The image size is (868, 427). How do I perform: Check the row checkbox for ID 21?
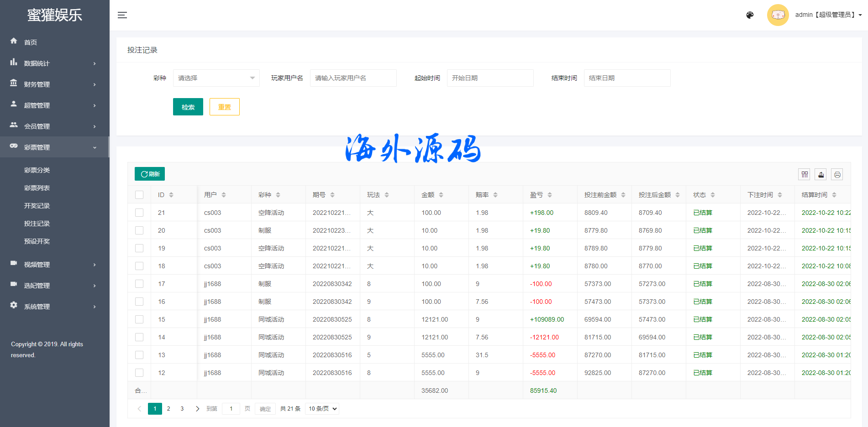(x=139, y=213)
